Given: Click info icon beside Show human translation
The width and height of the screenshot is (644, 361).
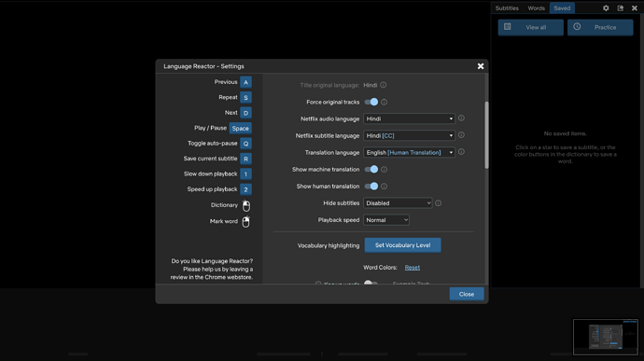Looking at the screenshot, I should (384, 186).
